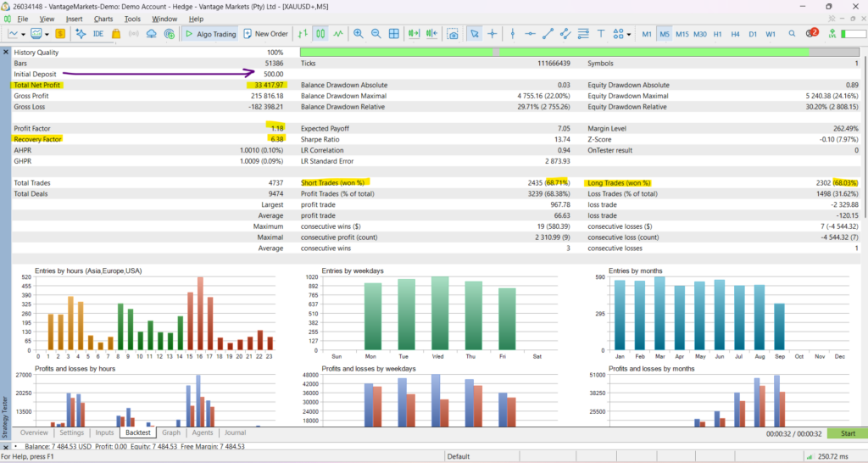Open the Market shopping bag icon
Image resolution: width=868 pixels, height=463 pixels.
[x=116, y=34]
